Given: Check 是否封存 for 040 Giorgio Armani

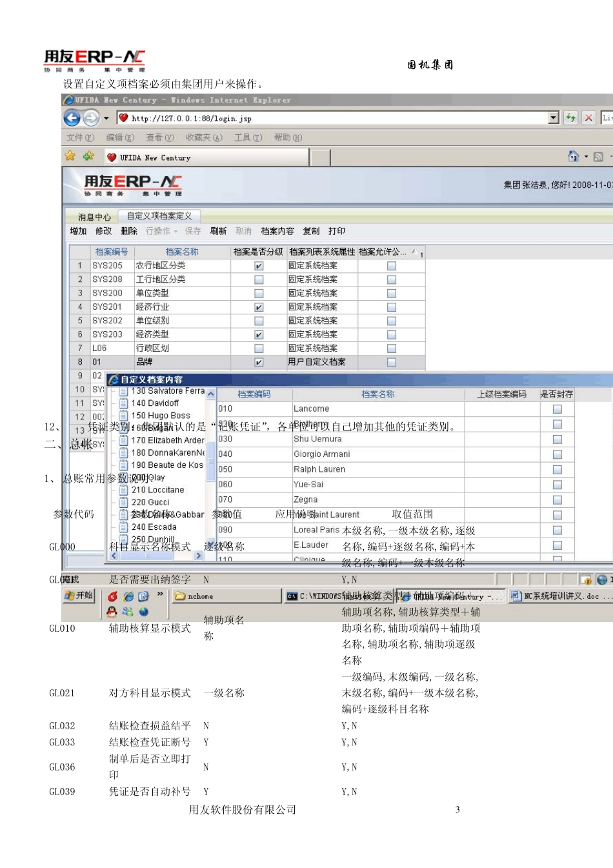Looking at the screenshot, I should point(558,454).
